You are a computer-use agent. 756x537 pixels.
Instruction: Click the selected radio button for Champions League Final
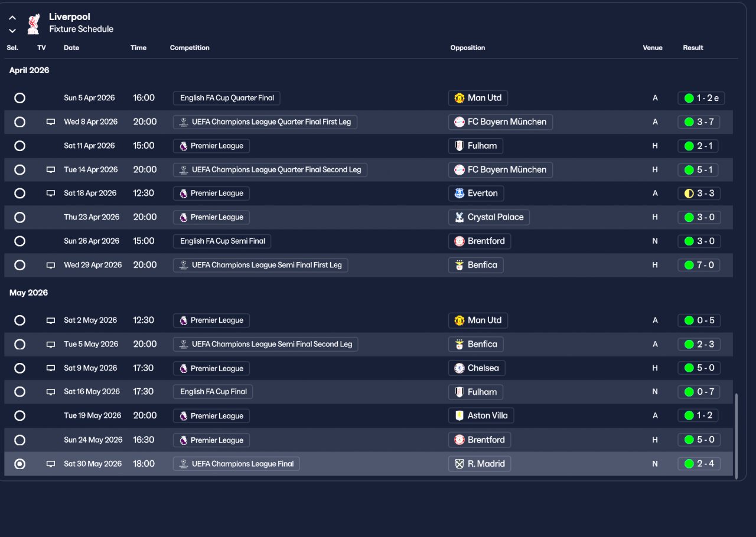(x=20, y=464)
